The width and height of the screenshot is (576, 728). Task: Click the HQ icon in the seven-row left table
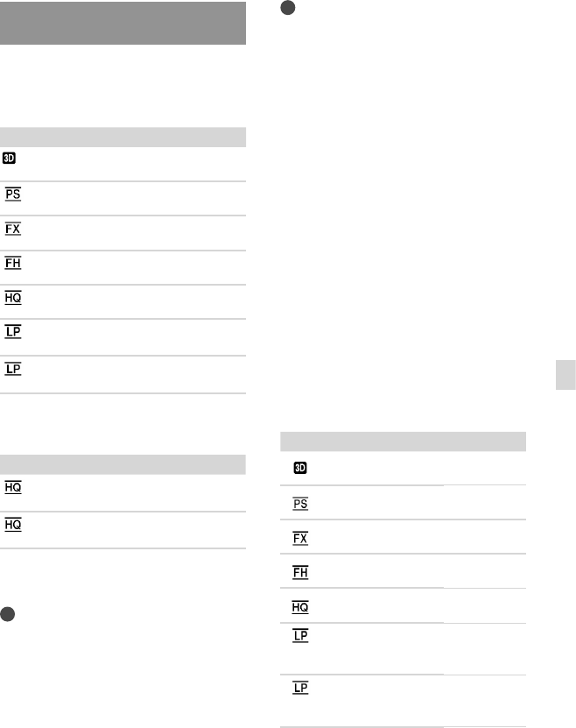(x=13, y=298)
